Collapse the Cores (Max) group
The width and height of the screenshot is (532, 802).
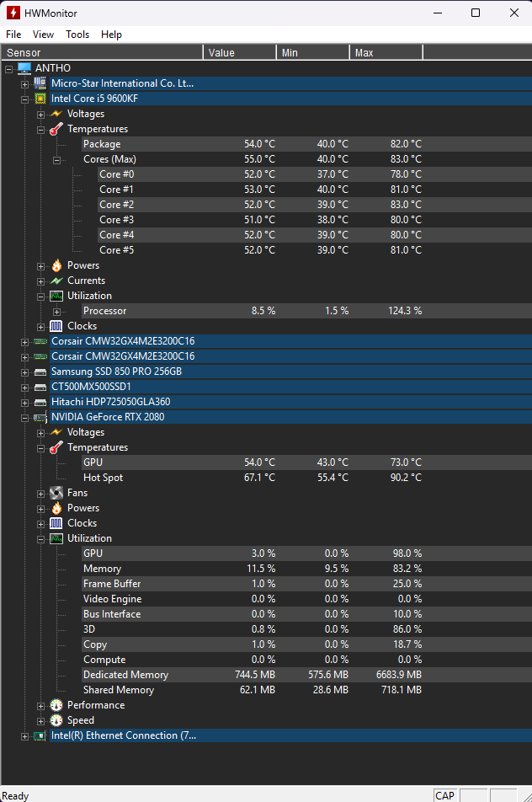pyautogui.click(x=56, y=160)
